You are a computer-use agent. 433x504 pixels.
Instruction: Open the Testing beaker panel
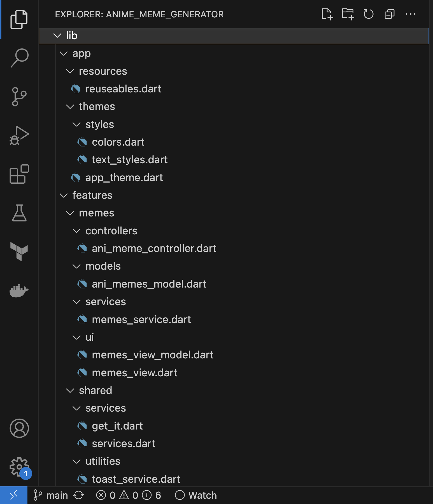pos(19,213)
